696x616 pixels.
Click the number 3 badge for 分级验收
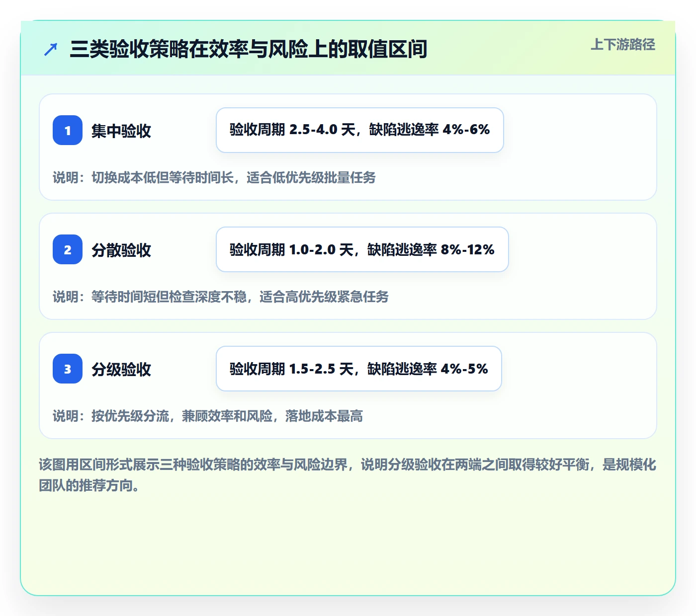click(x=68, y=369)
